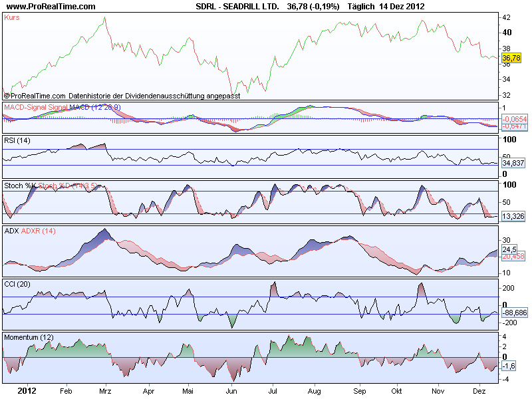Screen dimensions: 532x399
Task: Select the CCI (20) panel label
Action: coord(17,284)
